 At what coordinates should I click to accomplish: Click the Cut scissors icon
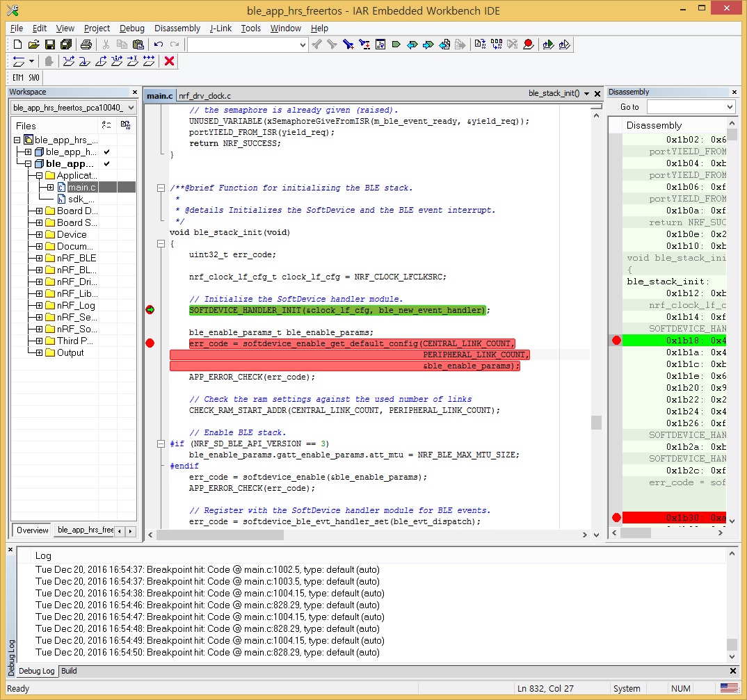point(106,44)
